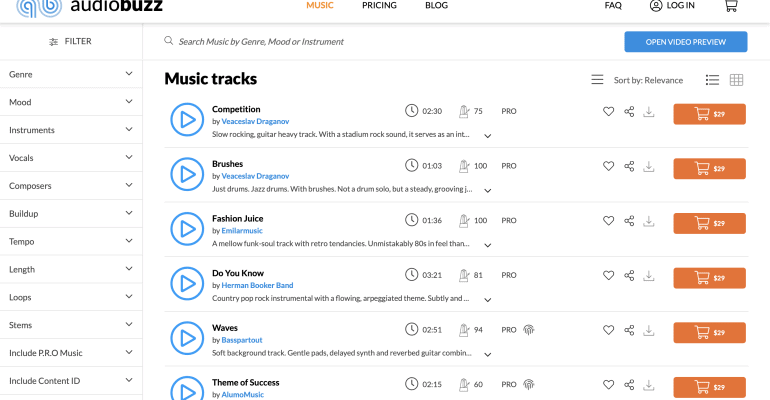Open the Pricing page

click(x=379, y=5)
